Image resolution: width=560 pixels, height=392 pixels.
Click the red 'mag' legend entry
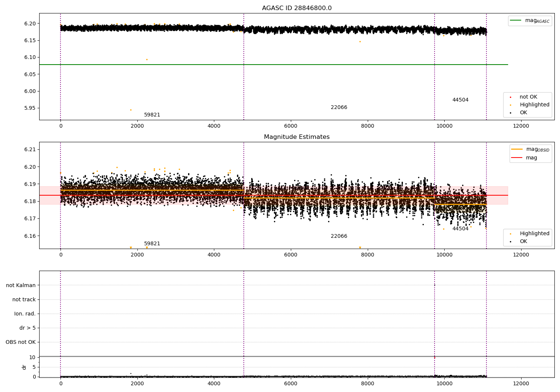tap(525, 158)
